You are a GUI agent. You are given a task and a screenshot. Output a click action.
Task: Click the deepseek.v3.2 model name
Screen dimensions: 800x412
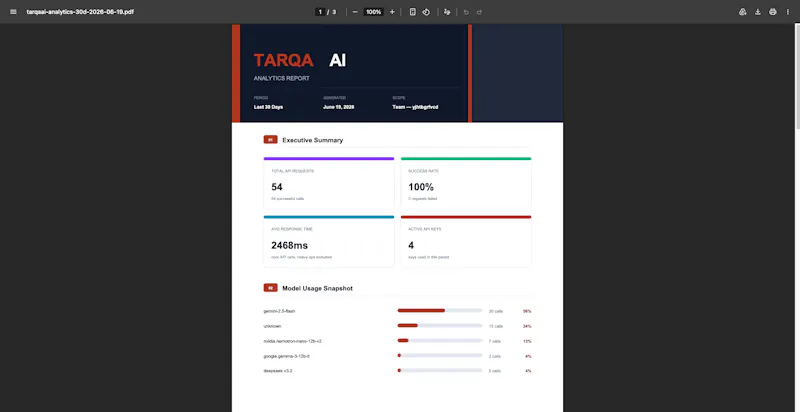pyautogui.click(x=278, y=371)
